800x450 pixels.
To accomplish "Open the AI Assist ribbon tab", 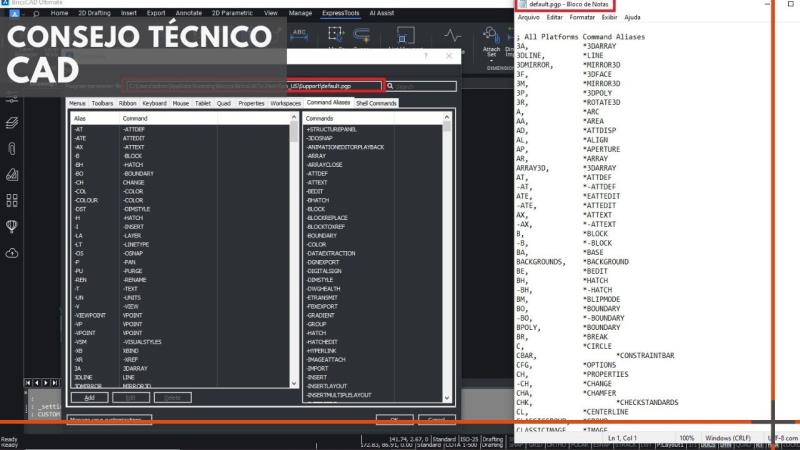I will click(382, 13).
